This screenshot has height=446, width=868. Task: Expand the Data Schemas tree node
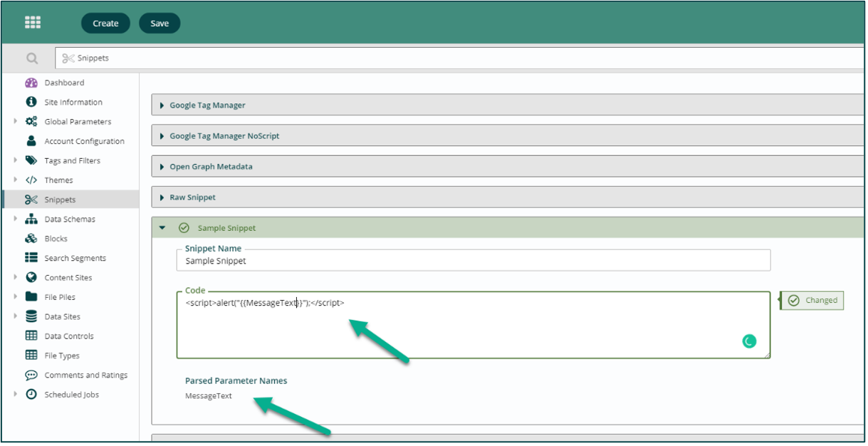[16, 219]
